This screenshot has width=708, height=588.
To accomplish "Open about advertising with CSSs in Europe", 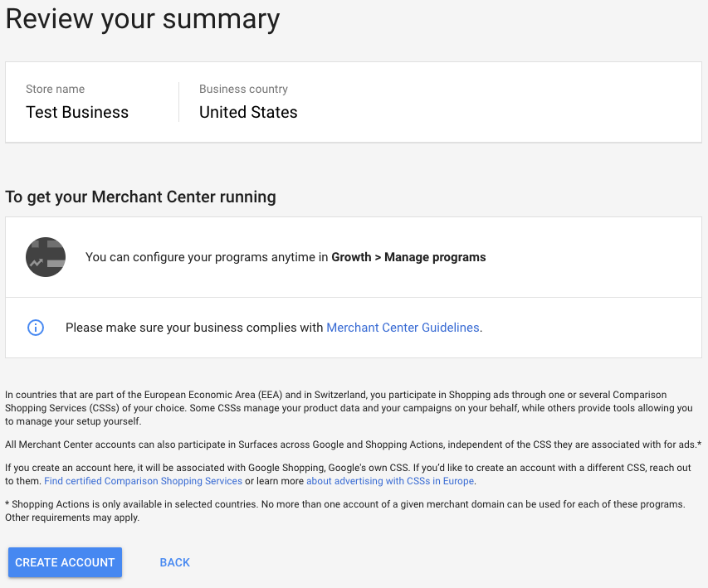I will (390, 481).
